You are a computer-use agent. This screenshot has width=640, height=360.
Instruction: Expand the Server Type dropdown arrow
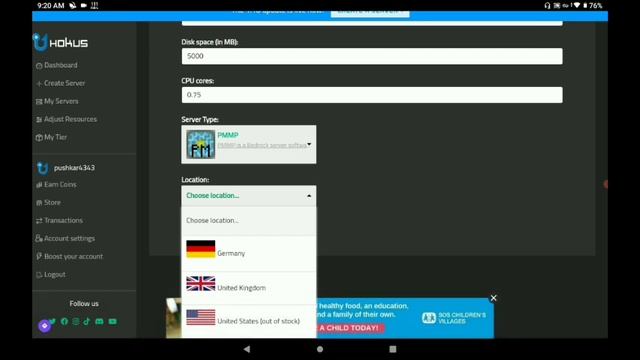(309, 144)
